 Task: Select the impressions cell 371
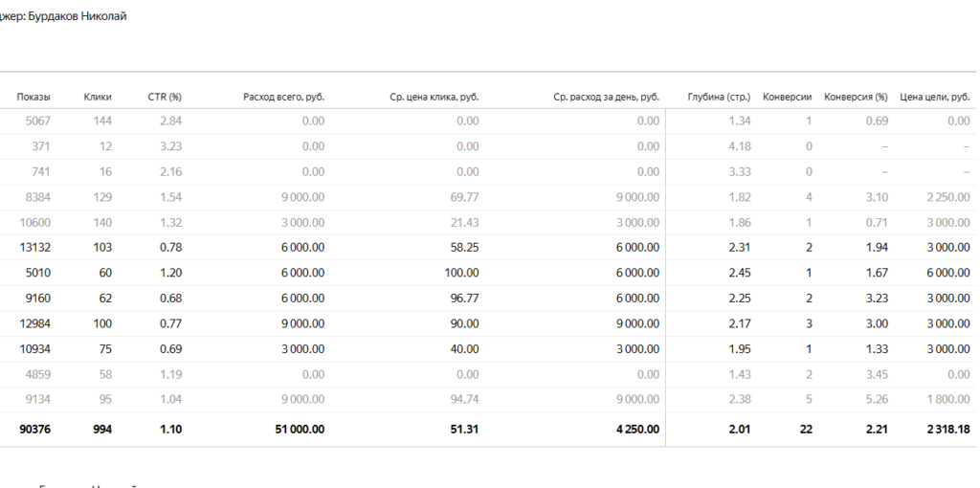click(41, 146)
